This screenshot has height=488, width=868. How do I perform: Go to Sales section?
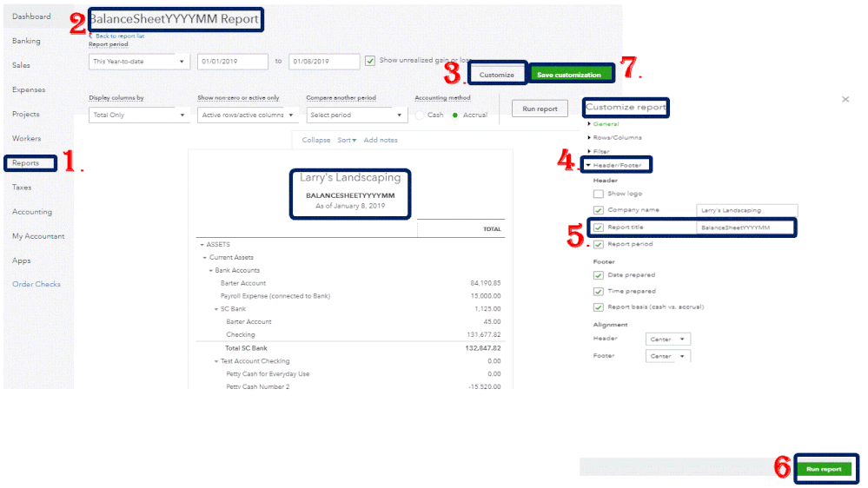point(21,65)
